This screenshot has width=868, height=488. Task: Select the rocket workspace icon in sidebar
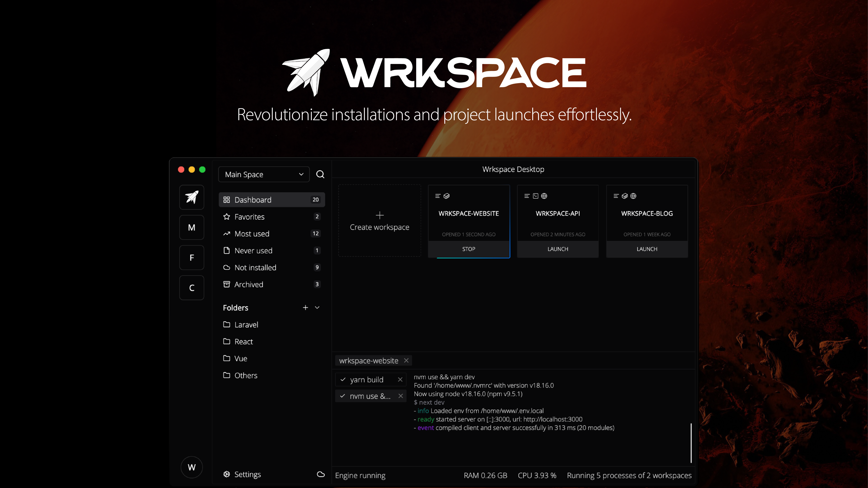point(191,197)
